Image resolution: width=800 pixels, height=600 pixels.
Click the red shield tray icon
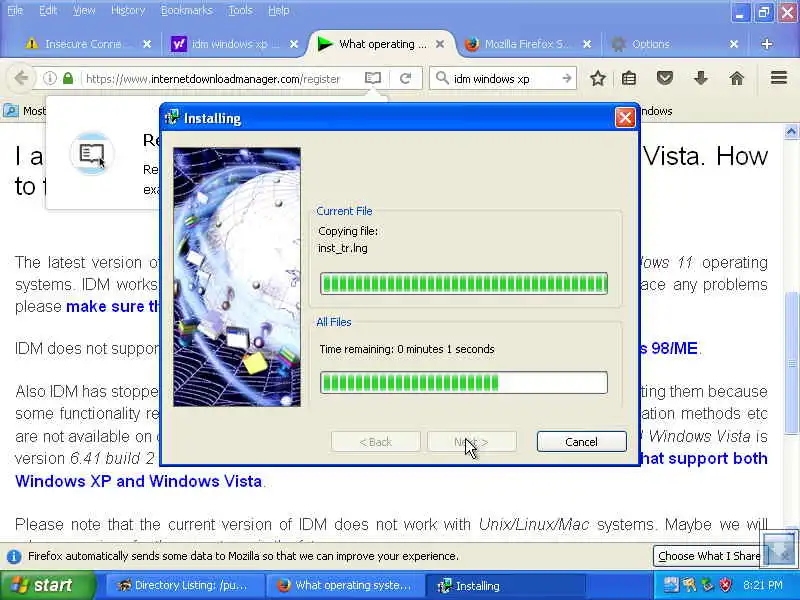pyautogui.click(x=725, y=585)
